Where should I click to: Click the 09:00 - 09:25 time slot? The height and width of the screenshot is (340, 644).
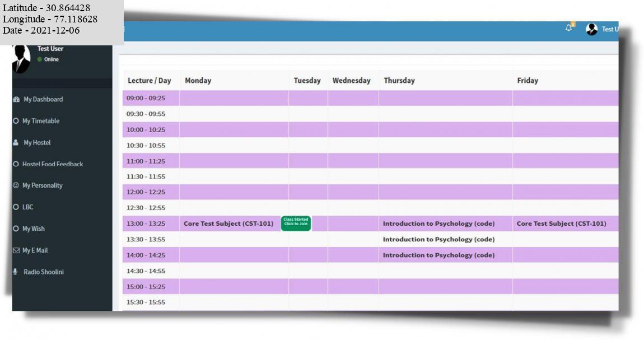point(146,98)
